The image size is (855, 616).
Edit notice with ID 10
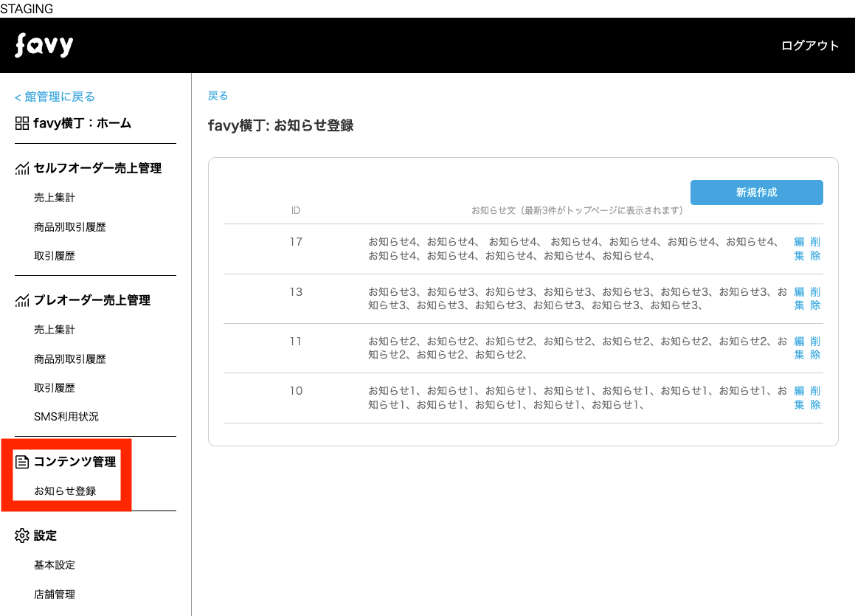799,398
